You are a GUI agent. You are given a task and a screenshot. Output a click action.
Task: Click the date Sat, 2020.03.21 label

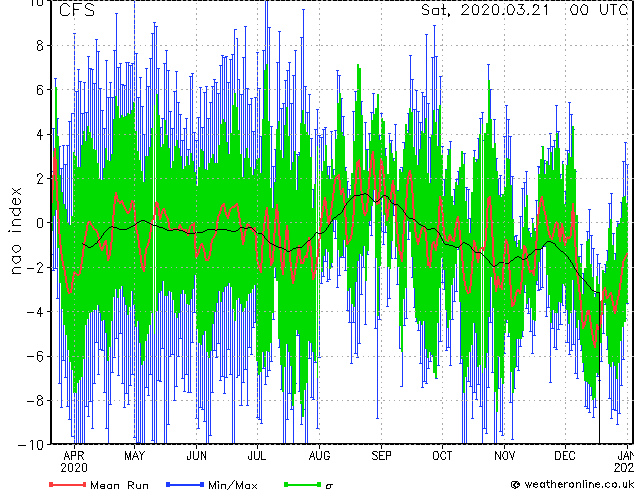(485, 11)
